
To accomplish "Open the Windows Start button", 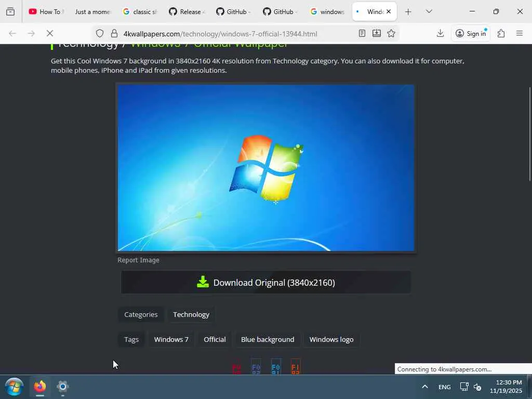I will click(x=14, y=387).
